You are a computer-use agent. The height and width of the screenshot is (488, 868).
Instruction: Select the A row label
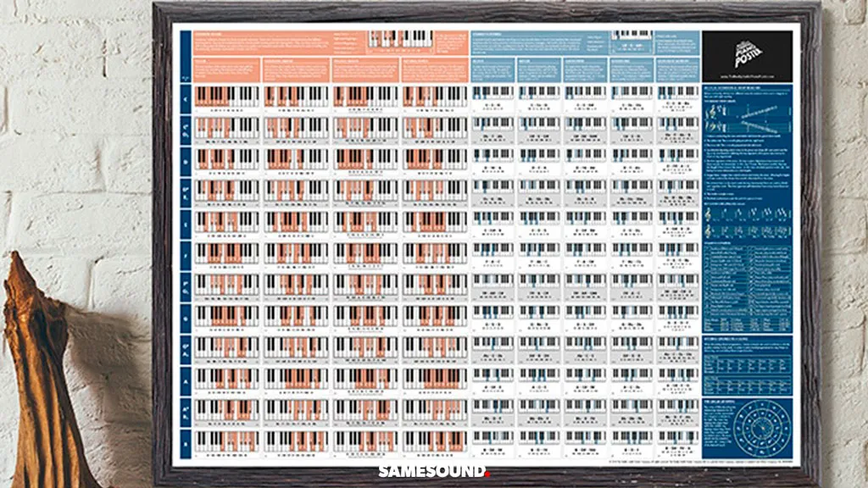pos(186,380)
